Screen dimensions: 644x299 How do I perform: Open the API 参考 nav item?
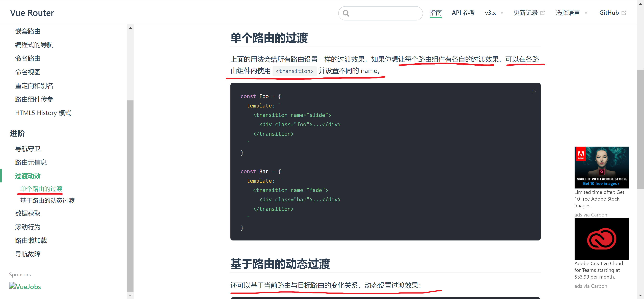click(463, 13)
